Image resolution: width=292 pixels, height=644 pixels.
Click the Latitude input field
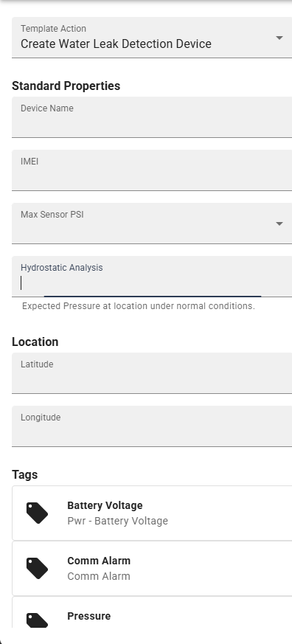(x=152, y=373)
